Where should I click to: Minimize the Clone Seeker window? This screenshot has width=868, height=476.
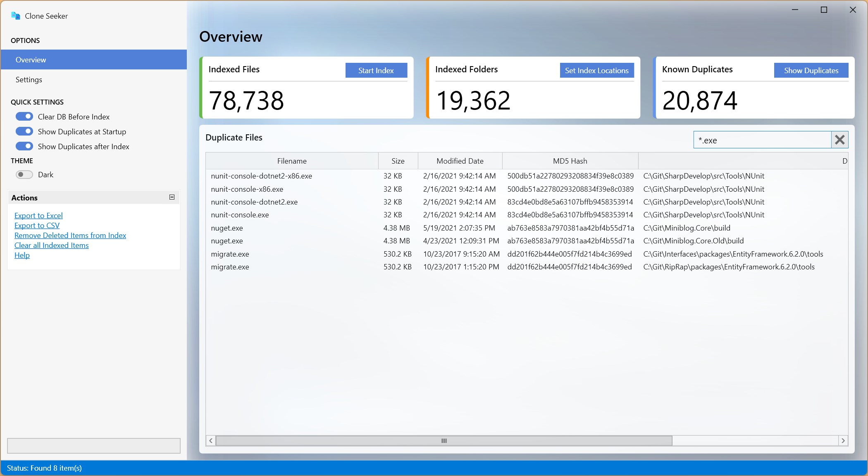795,10
